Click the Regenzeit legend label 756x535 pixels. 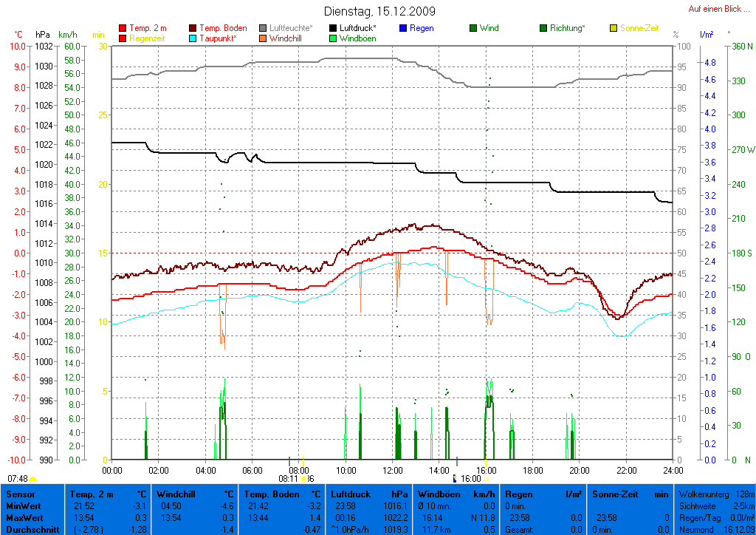[148, 38]
